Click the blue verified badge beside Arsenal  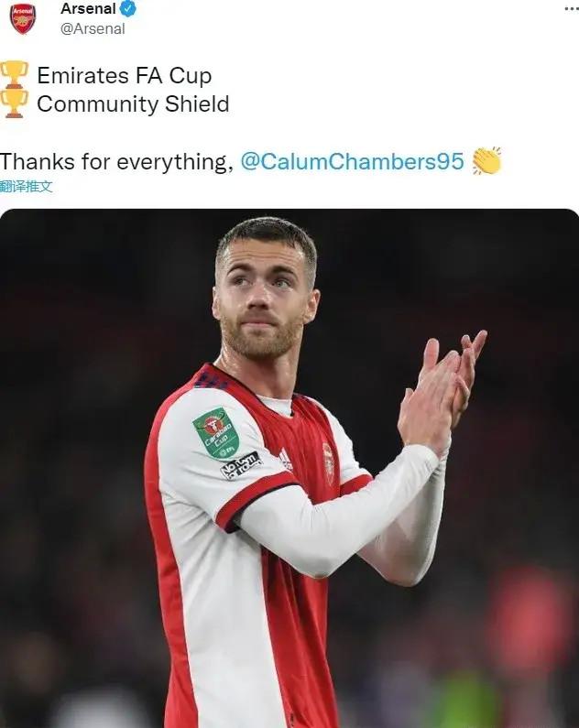(127, 9)
